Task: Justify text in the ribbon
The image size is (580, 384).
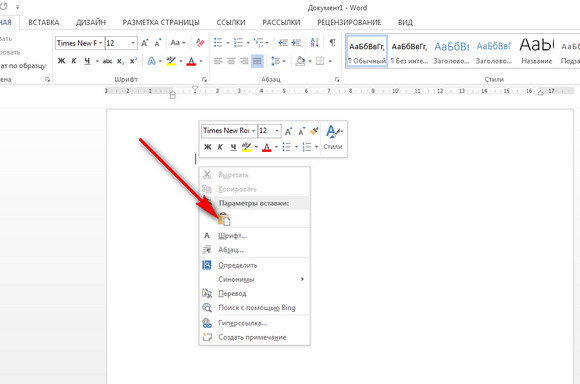Action: tap(257, 61)
